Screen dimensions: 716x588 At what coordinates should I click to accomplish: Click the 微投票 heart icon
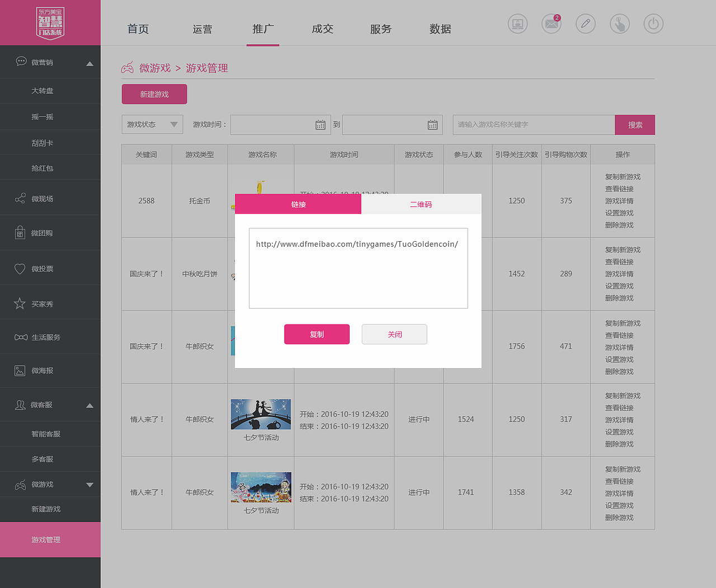20,269
